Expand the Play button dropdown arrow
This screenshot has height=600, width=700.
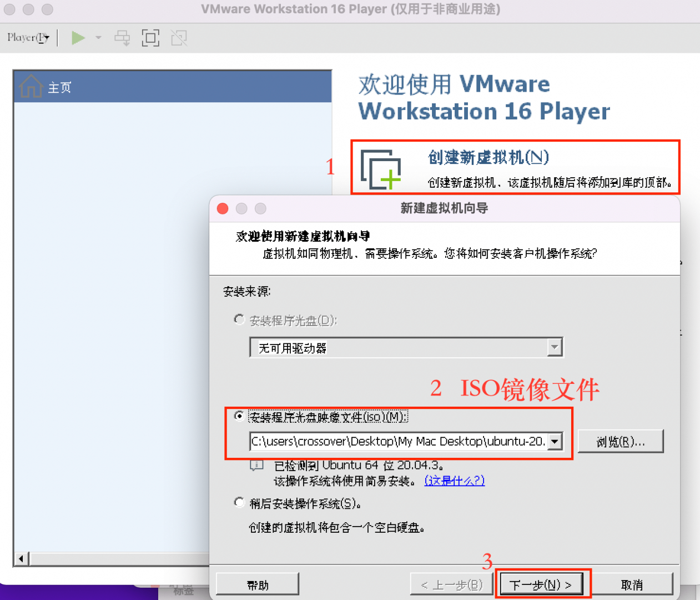click(x=98, y=38)
